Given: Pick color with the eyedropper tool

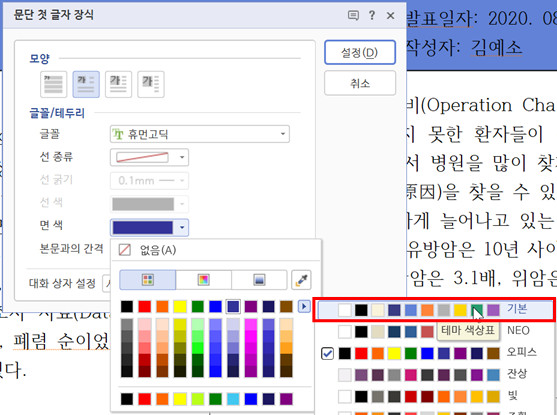Looking at the screenshot, I should click(x=302, y=280).
